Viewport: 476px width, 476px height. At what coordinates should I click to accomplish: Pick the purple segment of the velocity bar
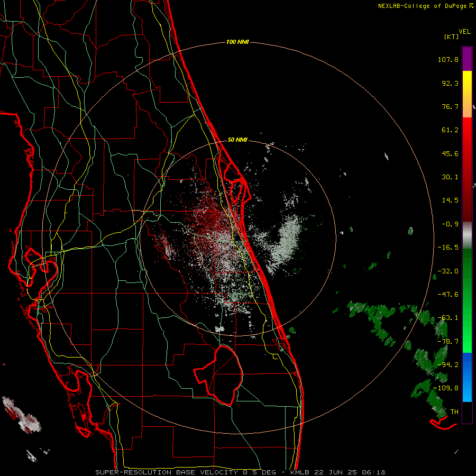pos(467,59)
